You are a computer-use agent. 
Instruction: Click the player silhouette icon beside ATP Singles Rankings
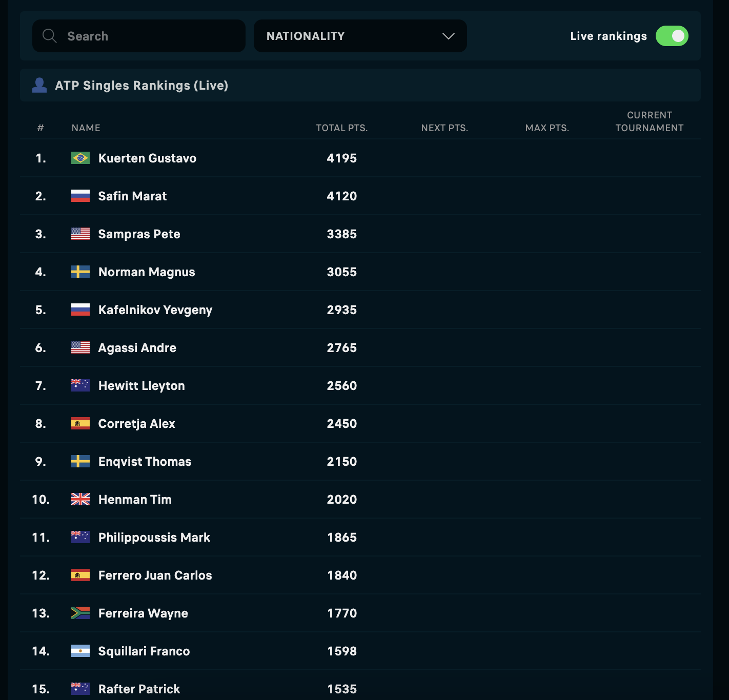39,85
